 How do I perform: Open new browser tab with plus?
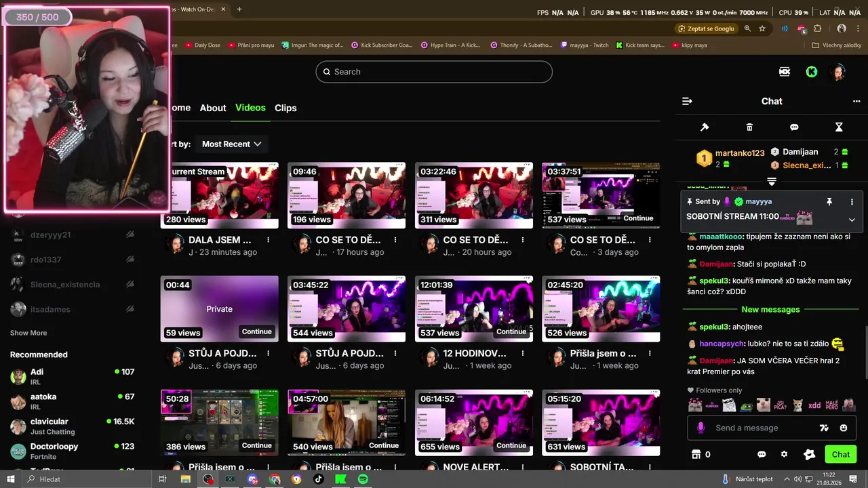(239, 9)
